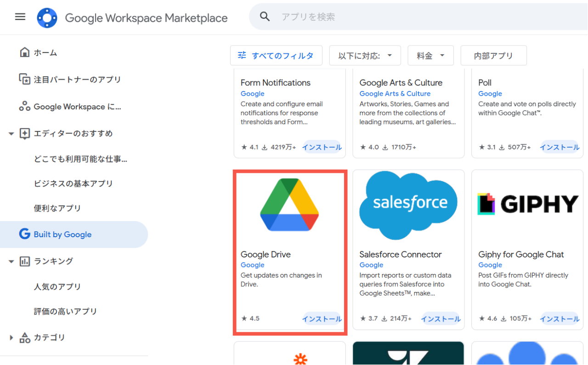Collapse the ランキング section arrow
Image resolution: width=588 pixels, height=365 pixels.
(x=11, y=262)
